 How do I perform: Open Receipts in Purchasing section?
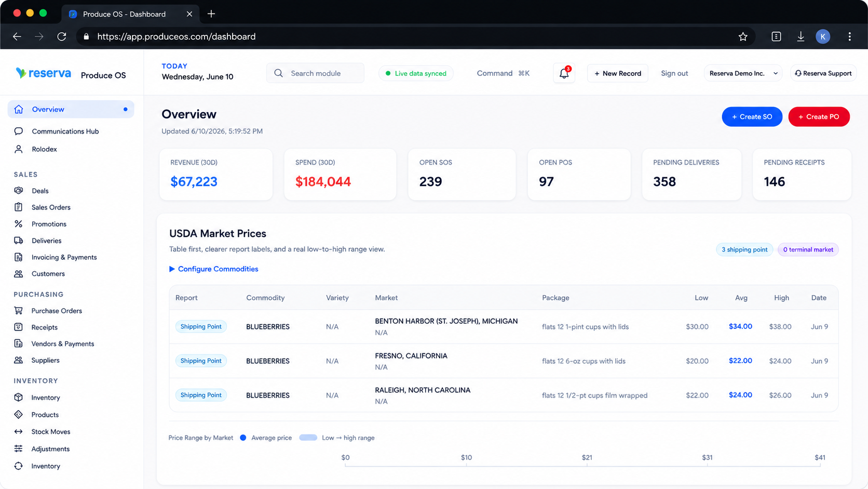pyautogui.click(x=44, y=327)
